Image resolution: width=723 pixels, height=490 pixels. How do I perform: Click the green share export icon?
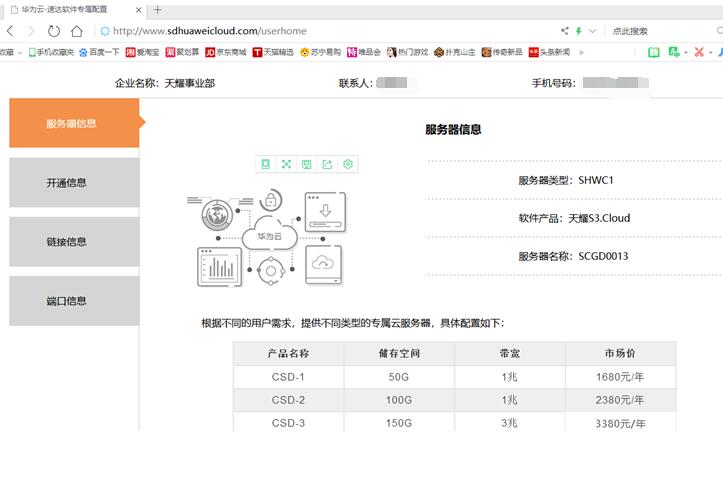(x=327, y=164)
